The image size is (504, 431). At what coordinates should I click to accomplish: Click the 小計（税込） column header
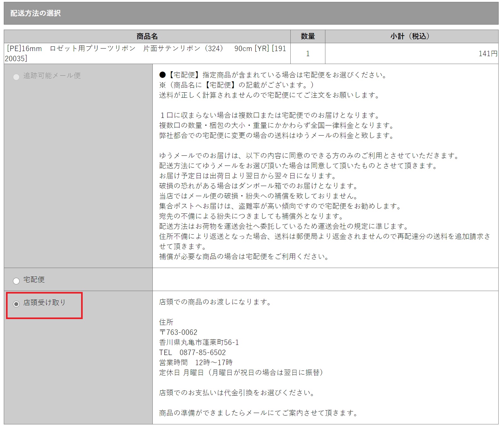[411, 36]
